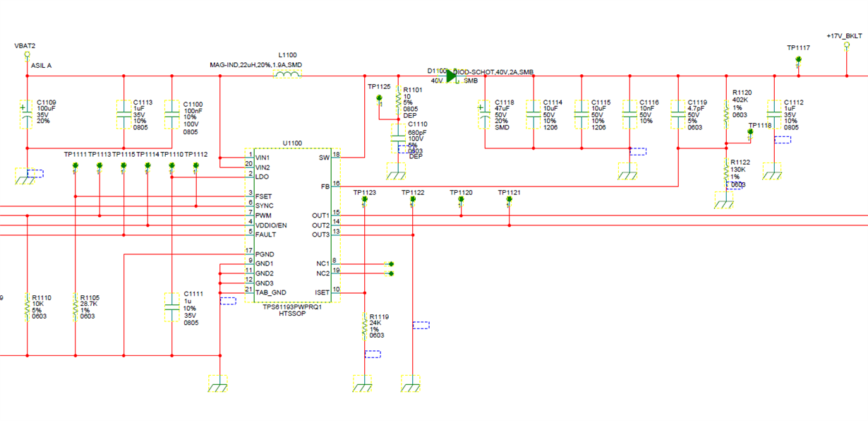Click the MAG-IND,22uH,20%,1.9A,SMD description
Image resolution: width=868 pixels, height=421 pixels.
coord(255,65)
